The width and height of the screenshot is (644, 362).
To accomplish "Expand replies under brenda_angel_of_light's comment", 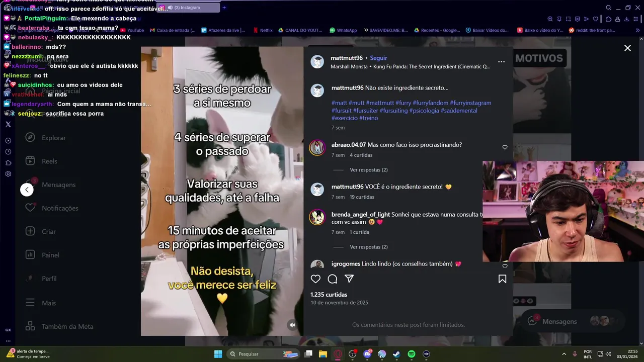I will pyautogui.click(x=368, y=247).
